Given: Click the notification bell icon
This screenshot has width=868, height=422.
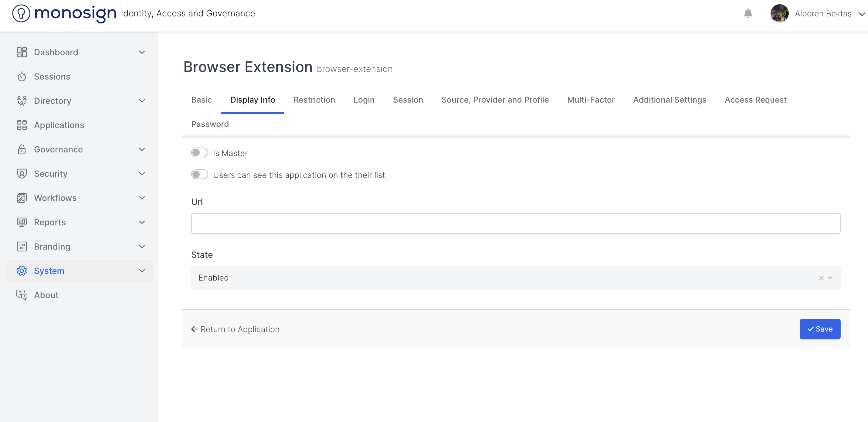Looking at the screenshot, I should tap(748, 13).
